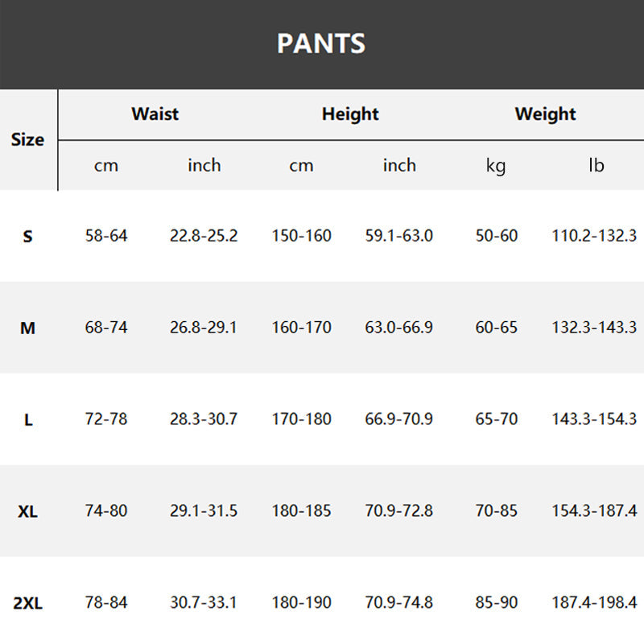Select the Waist column header

tap(155, 114)
